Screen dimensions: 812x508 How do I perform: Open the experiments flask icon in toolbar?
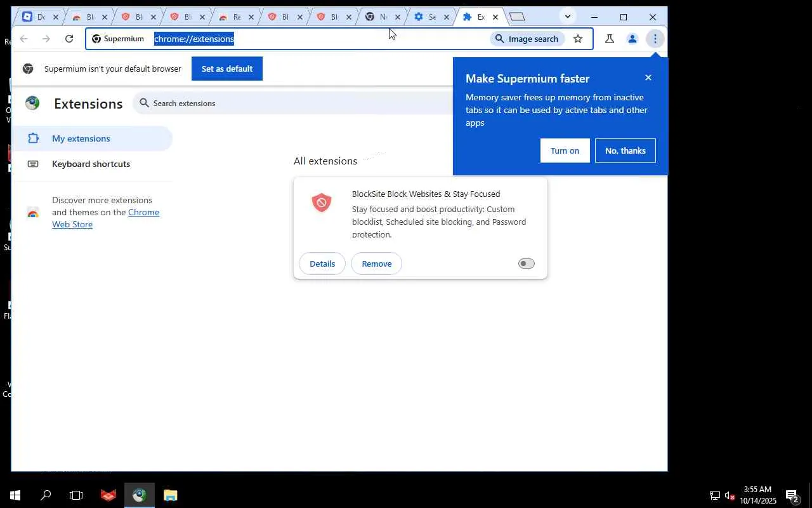coord(610,39)
